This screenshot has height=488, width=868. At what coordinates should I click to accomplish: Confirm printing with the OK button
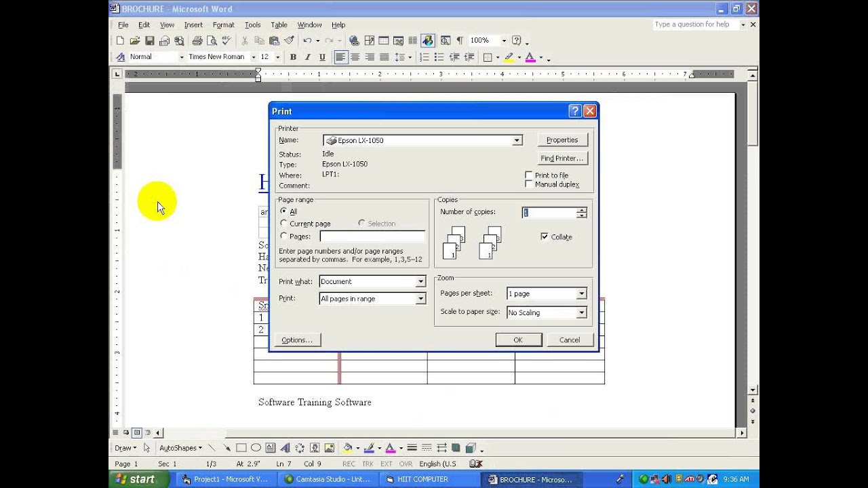click(x=518, y=340)
